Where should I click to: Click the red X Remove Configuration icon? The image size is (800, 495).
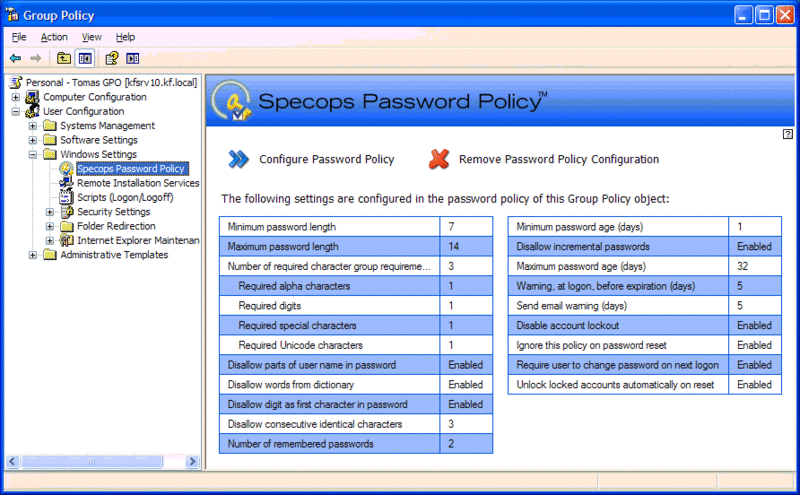pyautogui.click(x=439, y=159)
